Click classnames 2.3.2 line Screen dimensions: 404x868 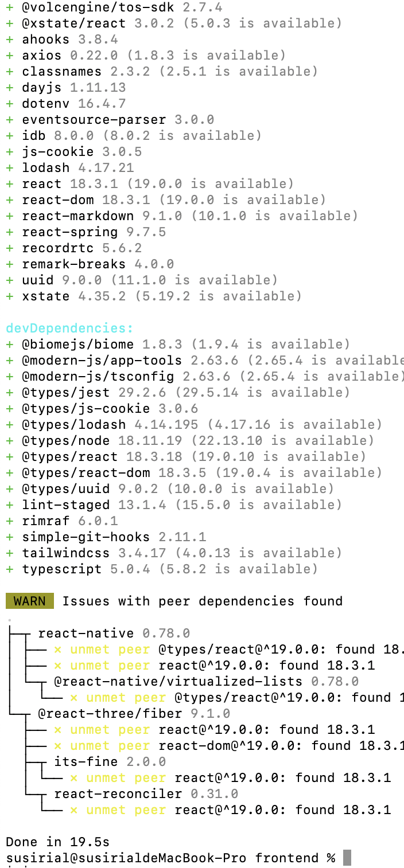click(x=162, y=72)
